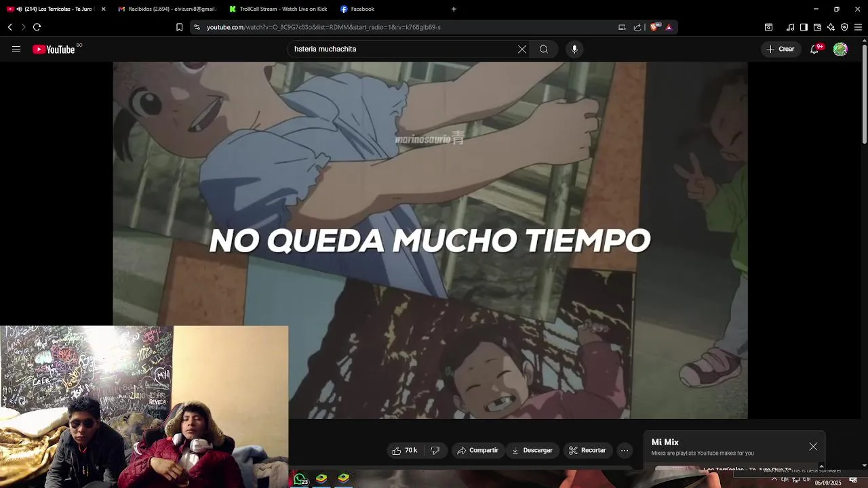Reload the current page
The image size is (868, 488).
point(37,27)
